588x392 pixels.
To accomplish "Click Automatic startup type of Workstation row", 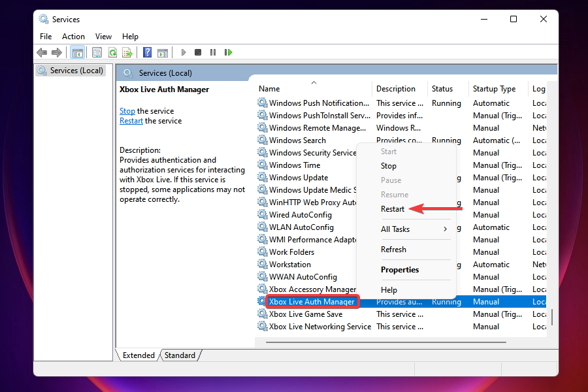I will click(491, 264).
